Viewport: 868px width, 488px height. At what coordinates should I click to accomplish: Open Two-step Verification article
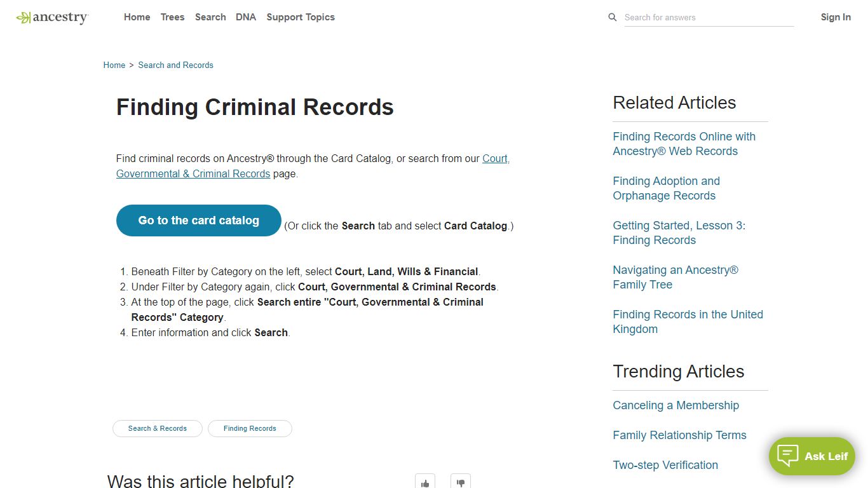coord(665,465)
